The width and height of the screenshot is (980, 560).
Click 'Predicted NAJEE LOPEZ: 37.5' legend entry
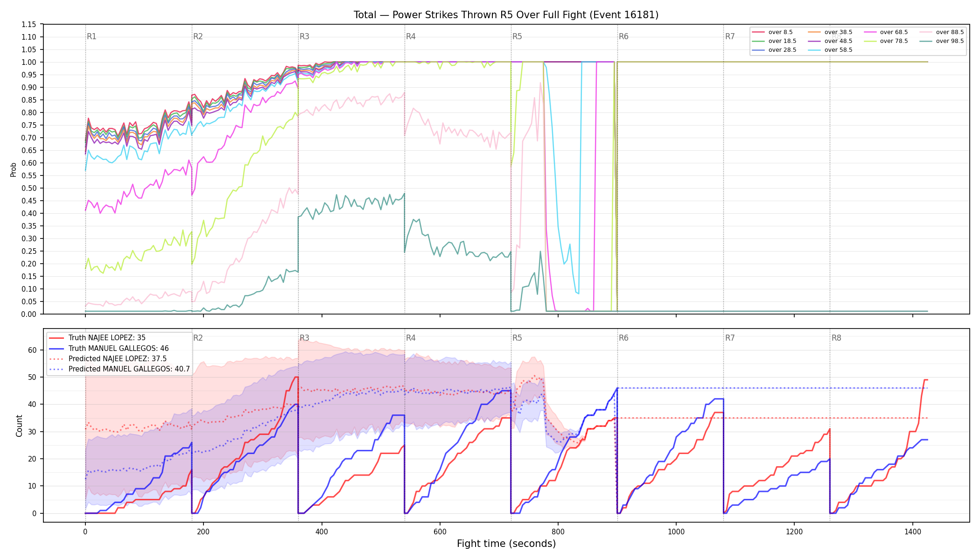[108, 358]
